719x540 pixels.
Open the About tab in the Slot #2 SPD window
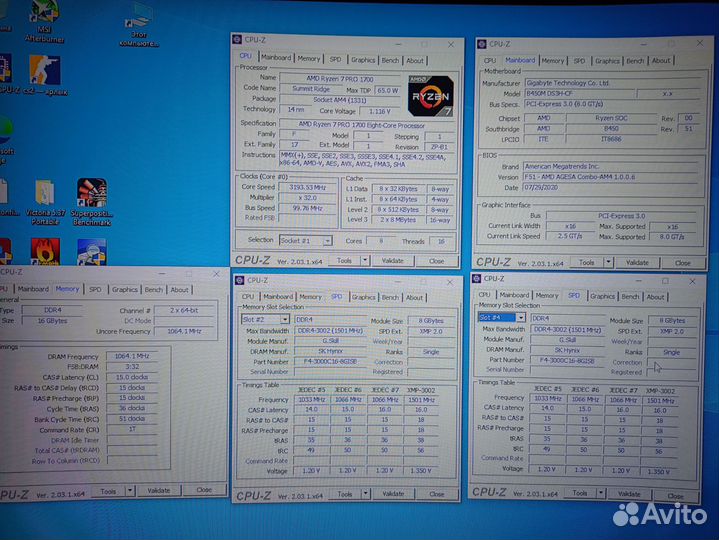(x=414, y=297)
